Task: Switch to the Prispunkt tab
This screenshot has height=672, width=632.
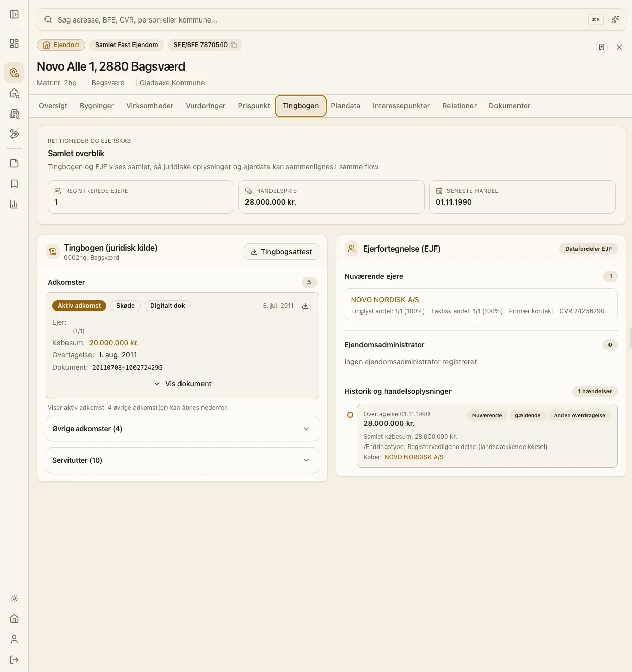Action: [254, 106]
